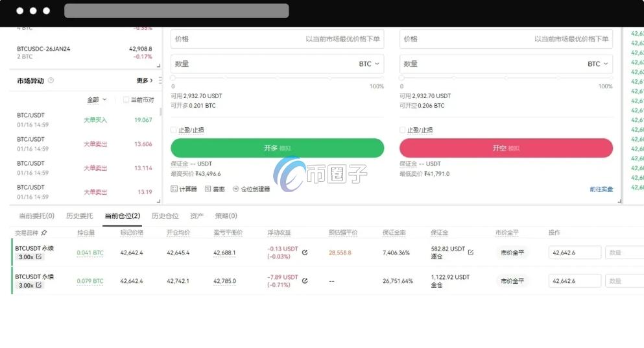Adjust margin via the 582.82 USDT edit icon
This screenshot has height=348, width=644.
click(x=471, y=253)
